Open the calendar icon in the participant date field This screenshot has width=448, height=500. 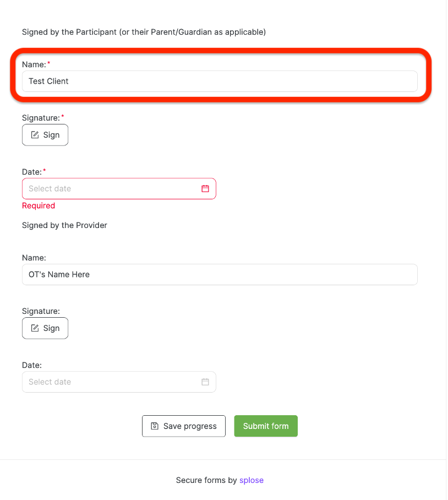205,188
